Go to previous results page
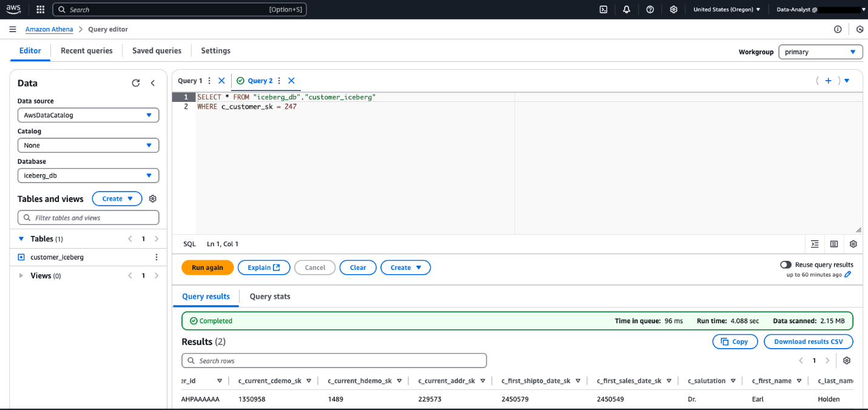 [x=801, y=360]
